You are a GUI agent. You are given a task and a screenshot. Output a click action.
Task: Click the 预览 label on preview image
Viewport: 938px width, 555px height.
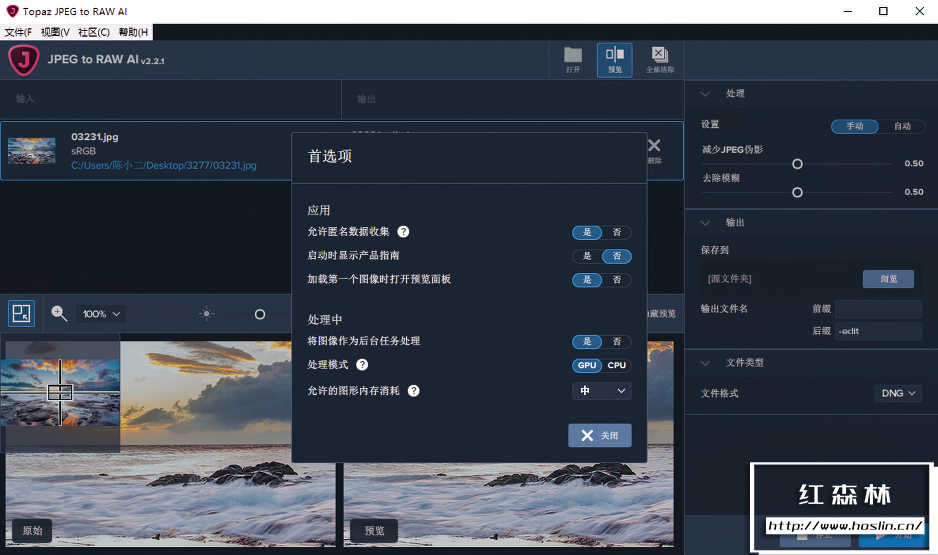tap(374, 530)
